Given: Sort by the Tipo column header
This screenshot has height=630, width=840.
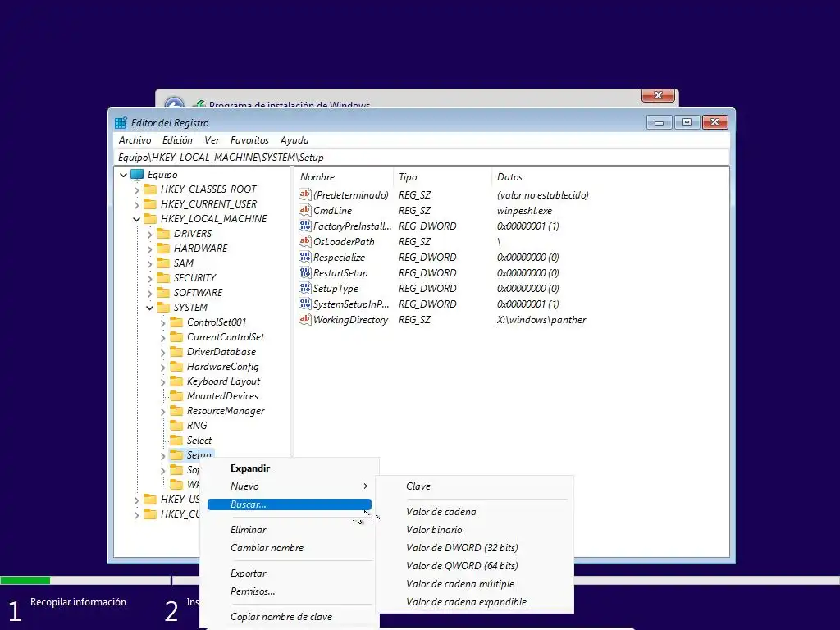Looking at the screenshot, I should click(x=442, y=177).
